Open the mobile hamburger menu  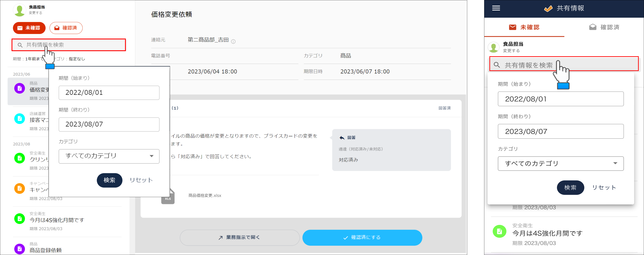pos(496,8)
